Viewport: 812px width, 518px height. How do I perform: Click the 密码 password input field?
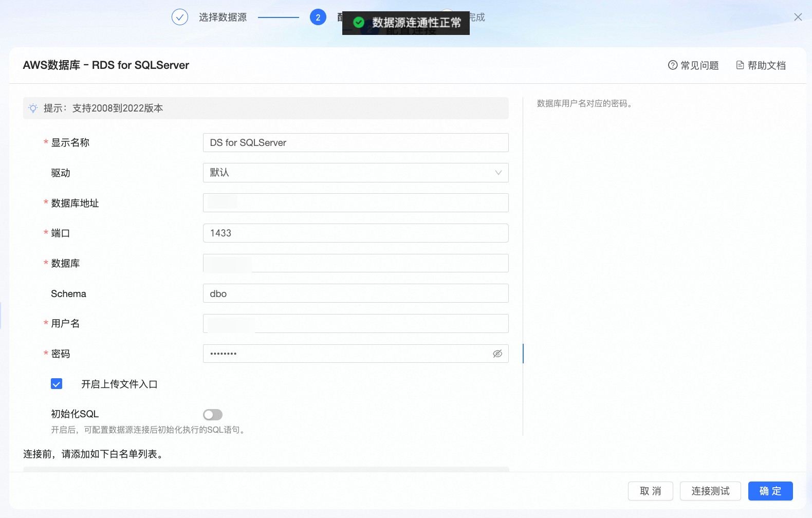click(x=356, y=354)
